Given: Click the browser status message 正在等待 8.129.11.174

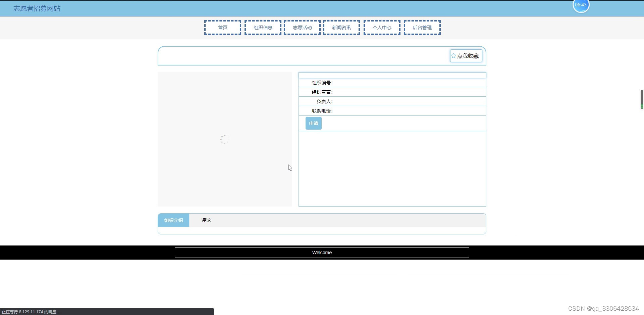Looking at the screenshot, I should coord(31,312).
